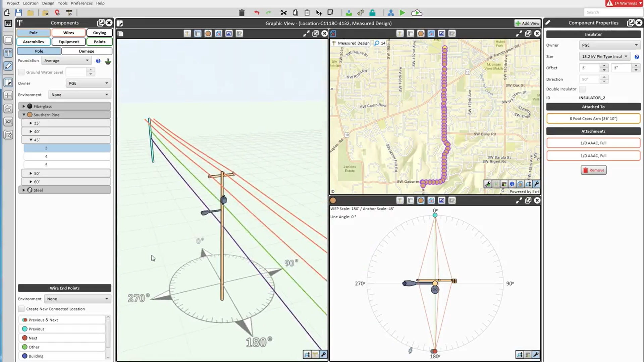Screen dimensions: 644x362
Task: Enable the Ground Water Level checkbox
Action: pos(21,72)
